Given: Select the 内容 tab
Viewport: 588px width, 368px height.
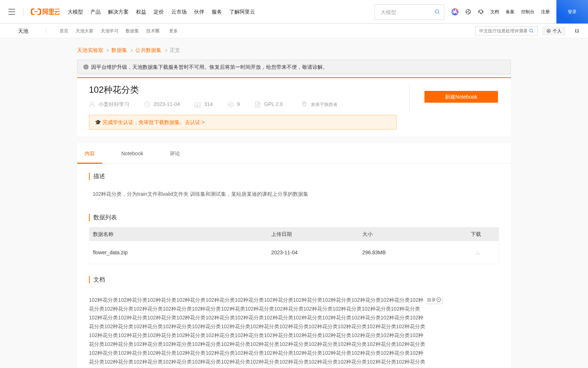Looking at the screenshot, I should point(90,153).
